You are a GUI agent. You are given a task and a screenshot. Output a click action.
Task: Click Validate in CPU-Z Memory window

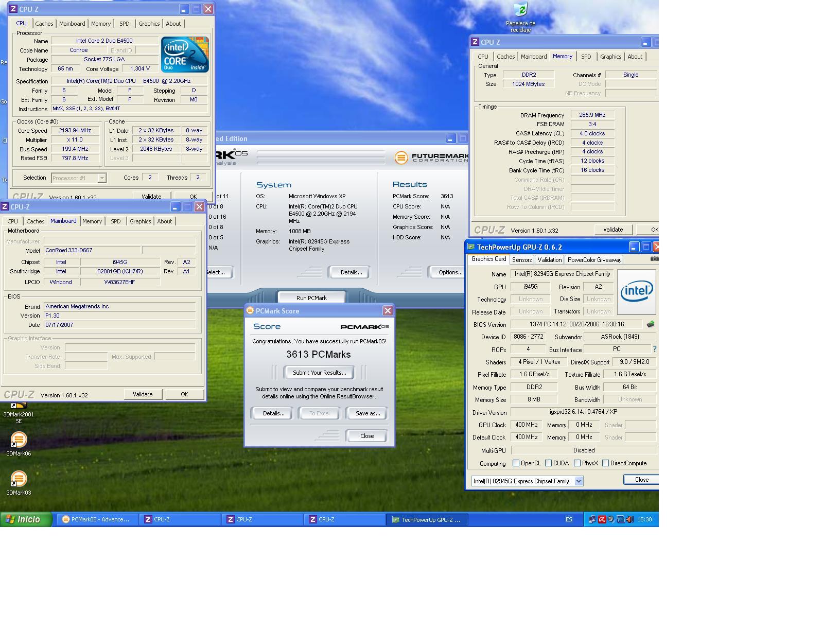coord(613,230)
